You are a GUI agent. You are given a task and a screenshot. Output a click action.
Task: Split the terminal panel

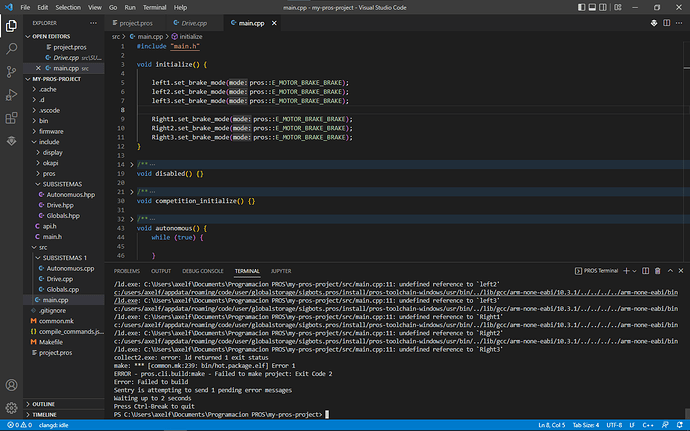[646, 271]
